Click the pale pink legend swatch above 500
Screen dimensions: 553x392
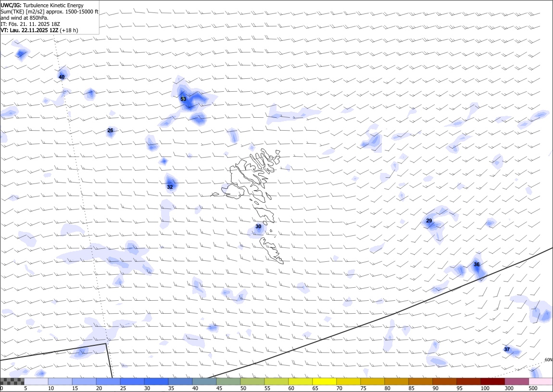click(x=540, y=381)
